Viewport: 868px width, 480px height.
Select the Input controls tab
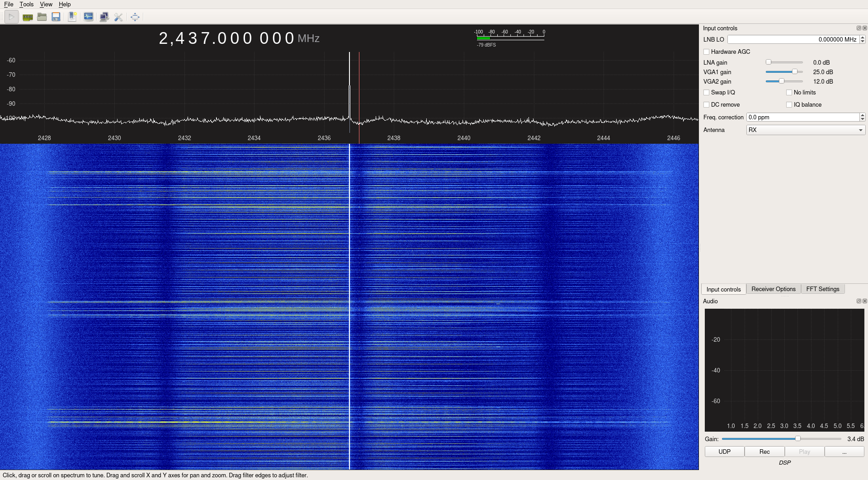(x=723, y=289)
